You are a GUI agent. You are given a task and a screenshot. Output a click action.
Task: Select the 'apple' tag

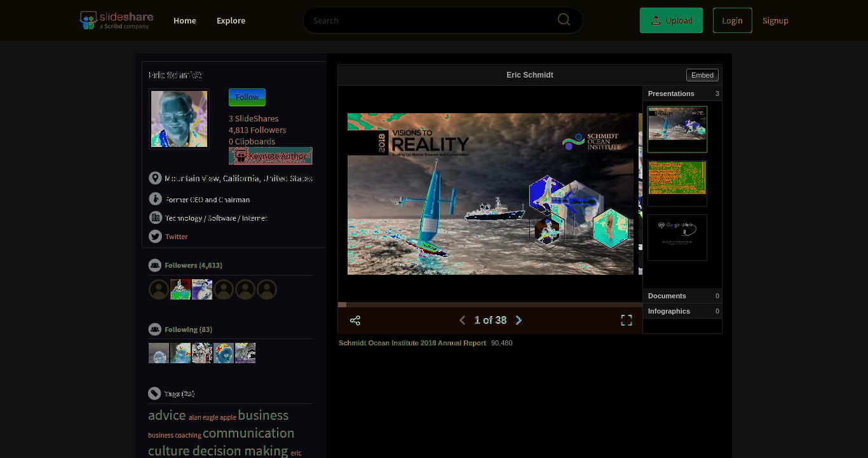pyautogui.click(x=228, y=417)
